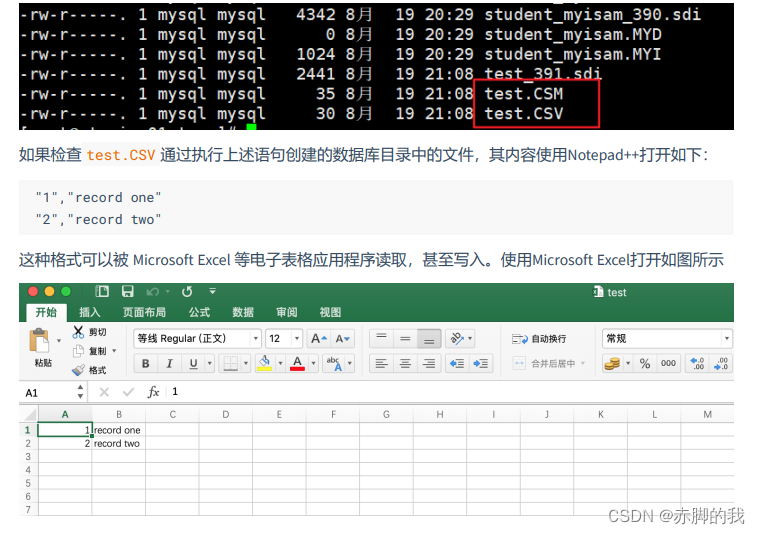Expand the Merge & Center (合并后居中) arrow
Screen dimensions: 760x534
[583, 363]
